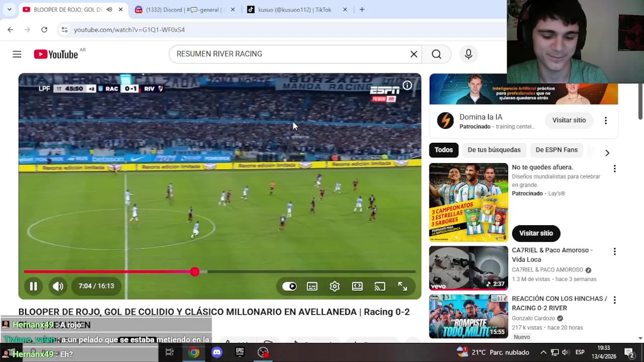This screenshot has height=362, width=644.
Task: Toggle the autoplay switch in player
Action: click(x=289, y=286)
